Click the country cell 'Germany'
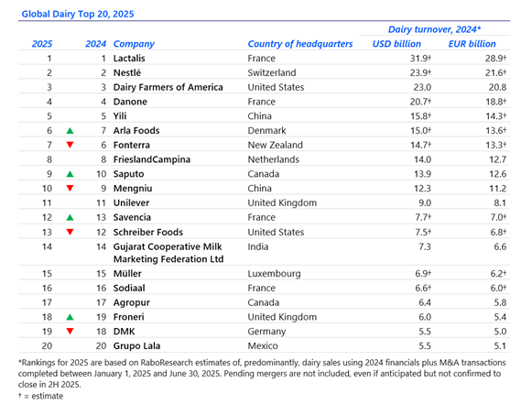 point(266,332)
